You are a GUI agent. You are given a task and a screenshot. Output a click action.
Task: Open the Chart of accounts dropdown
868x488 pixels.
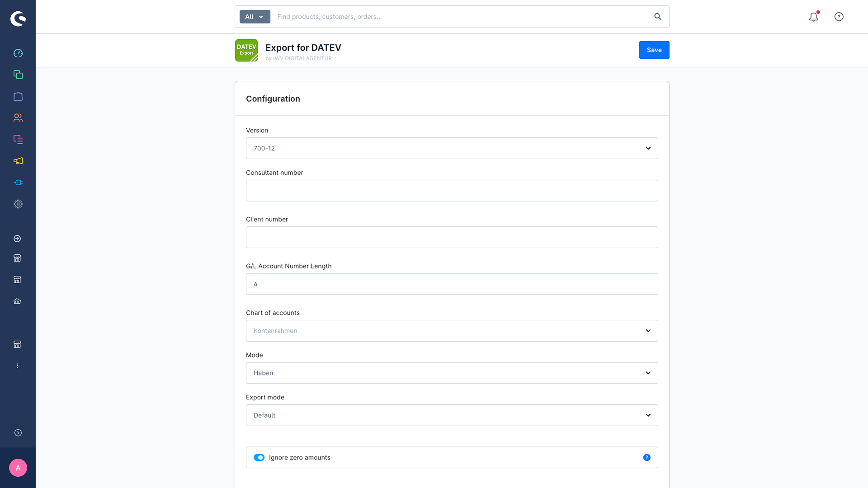pos(452,331)
